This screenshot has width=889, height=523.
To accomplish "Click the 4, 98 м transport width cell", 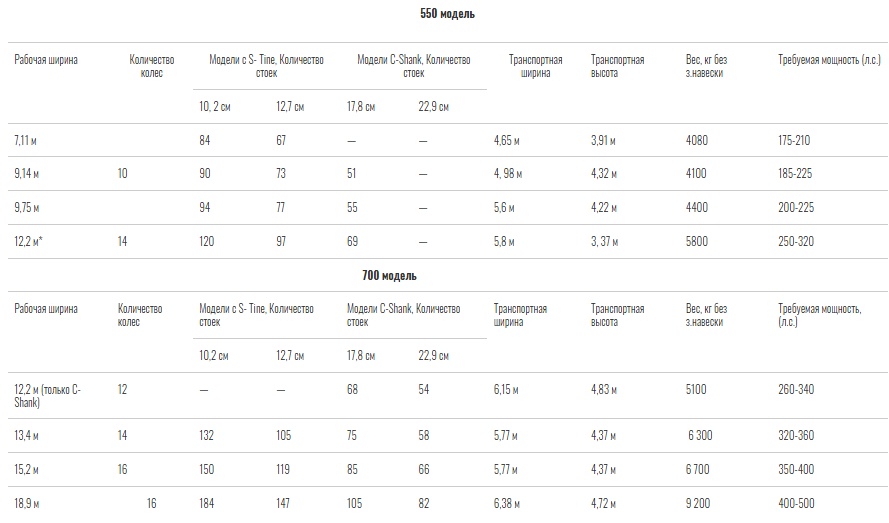I will click(507, 174).
